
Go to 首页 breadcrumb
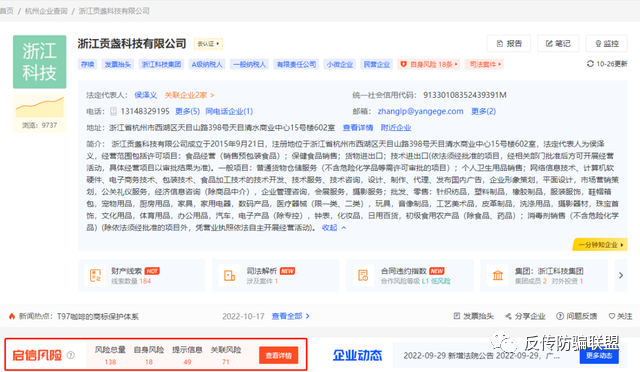pos(6,11)
